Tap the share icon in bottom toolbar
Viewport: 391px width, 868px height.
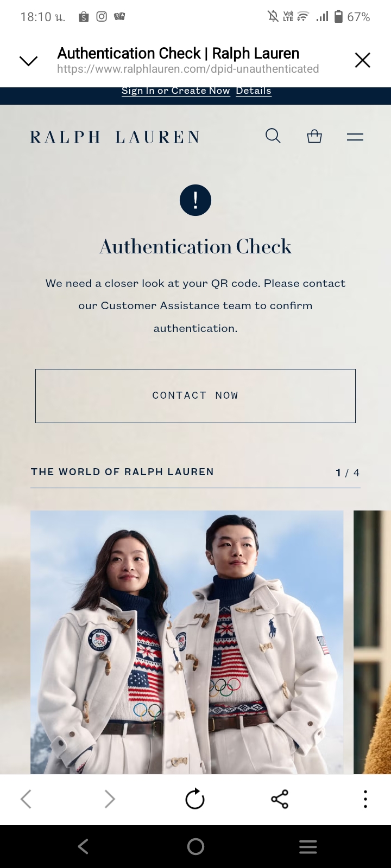[x=280, y=799]
